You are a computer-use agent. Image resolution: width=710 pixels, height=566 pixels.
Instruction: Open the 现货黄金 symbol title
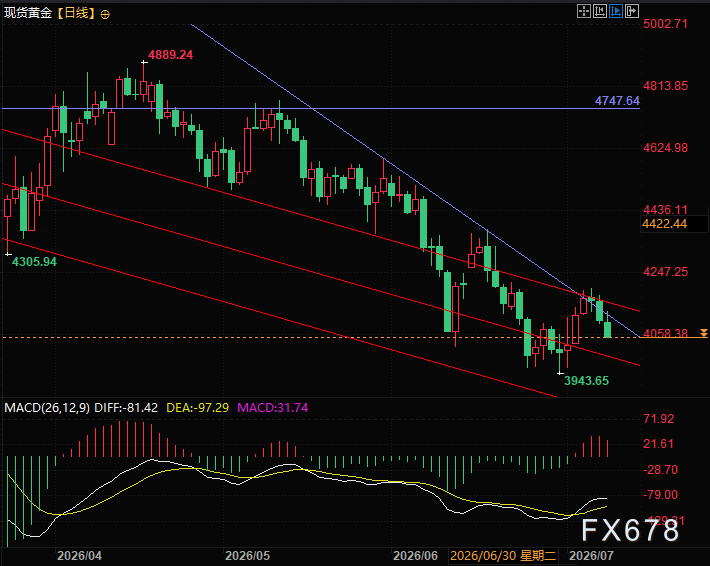click(x=28, y=13)
